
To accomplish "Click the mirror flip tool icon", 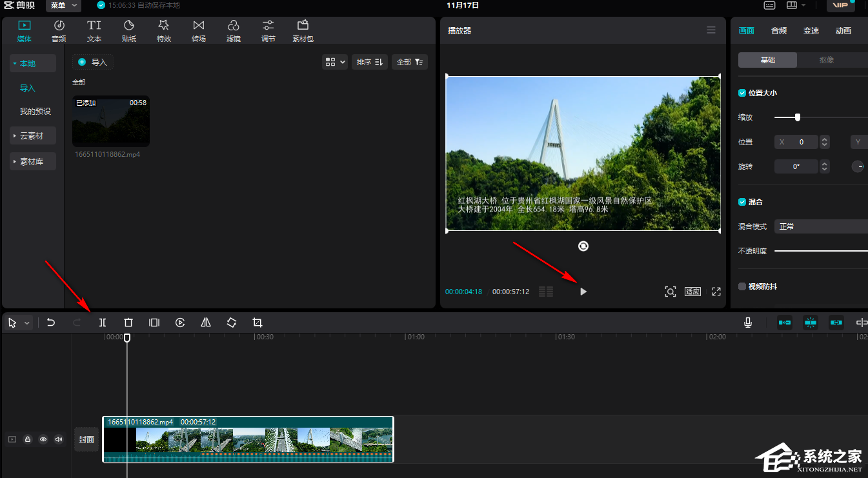I will click(206, 323).
